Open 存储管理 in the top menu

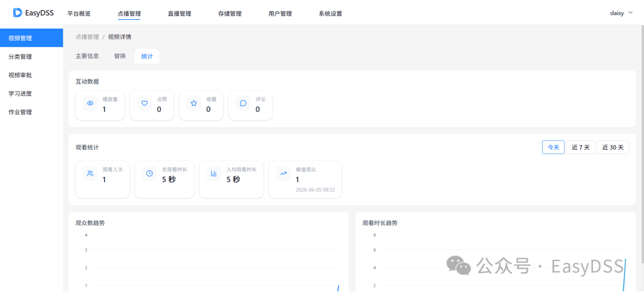coord(230,14)
